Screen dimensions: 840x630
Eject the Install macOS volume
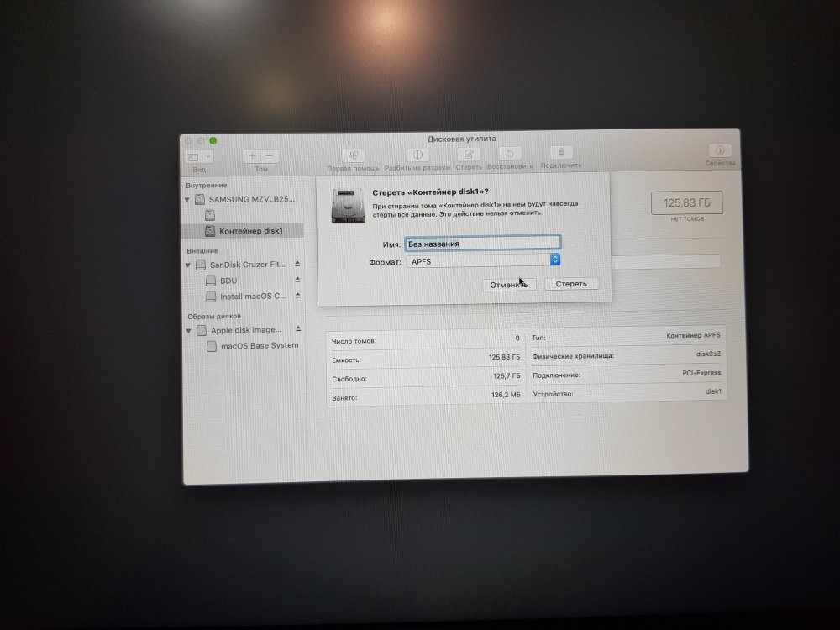pyautogui.click(x=297, y=297)
